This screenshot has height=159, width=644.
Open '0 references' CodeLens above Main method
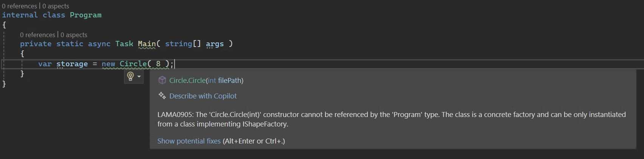pyautogui.click(x=37, y=35)
